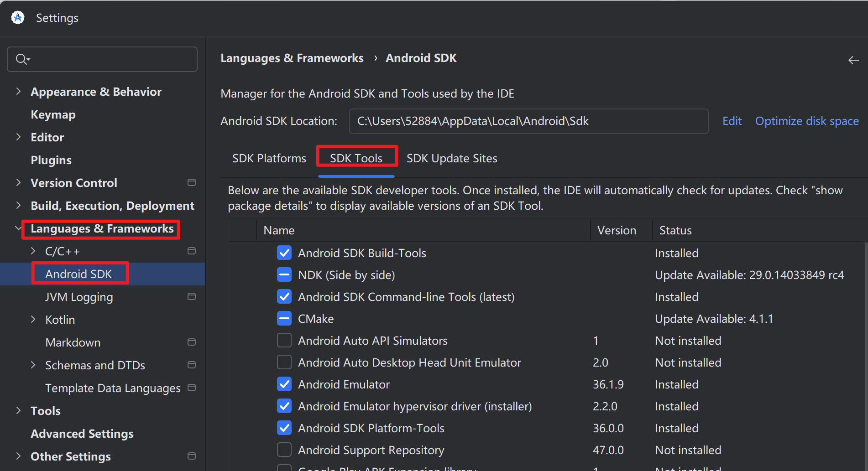Enable Android Auto API Simulators checkbox
Screen dimensions: 868x471
point(284,341)
